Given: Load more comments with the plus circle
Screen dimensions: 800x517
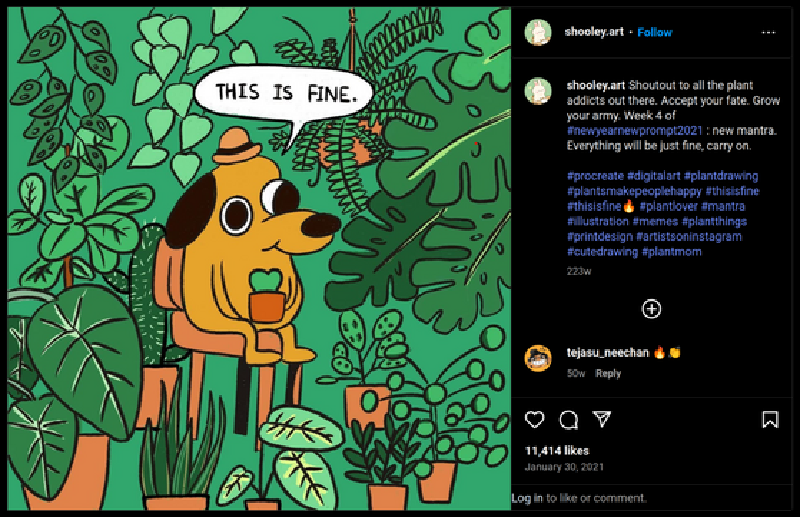Looking at the screenshot, I should point(651,309).
